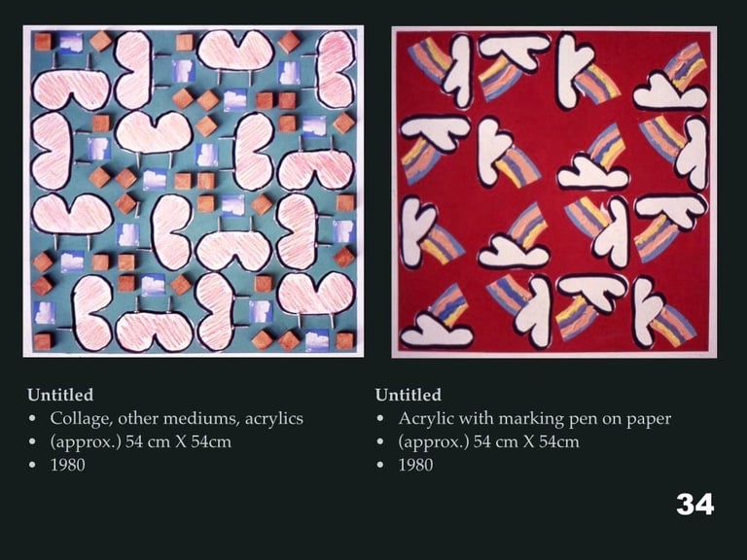Click the bottom-left cloud shape in the red painting
Image resolution: width=747 pixels, height=560 pixels.
pyautogui.click(x=437, y=331)
